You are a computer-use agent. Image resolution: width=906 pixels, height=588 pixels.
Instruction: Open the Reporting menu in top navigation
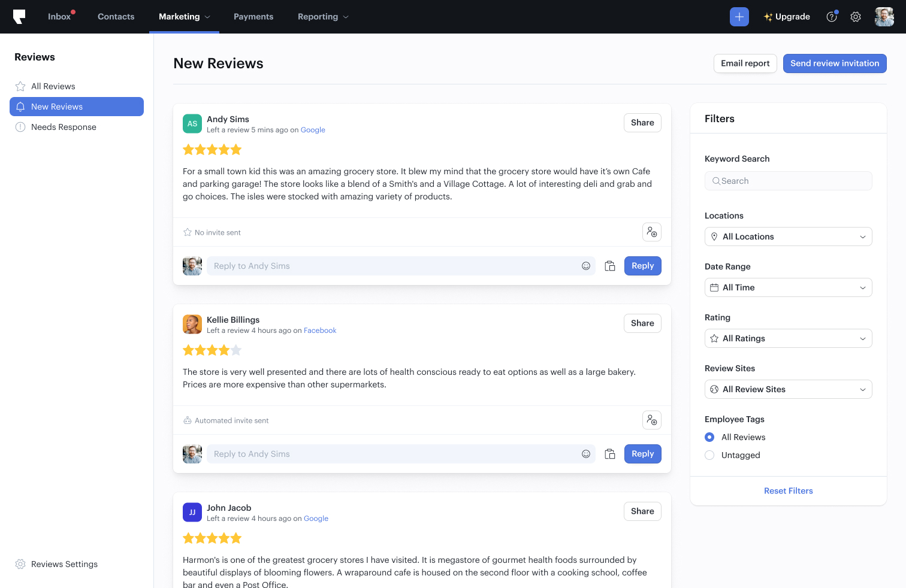322,17
